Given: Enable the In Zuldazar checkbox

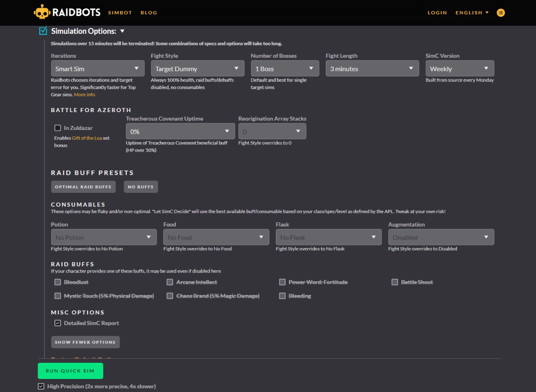Looking at the screenshot, I should tap(57, 128).
